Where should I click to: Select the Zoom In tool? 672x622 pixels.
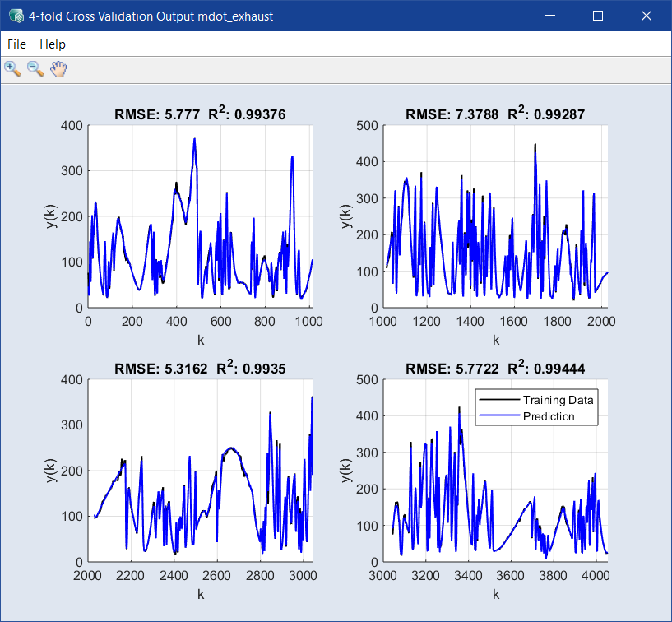tap(12, 69)
